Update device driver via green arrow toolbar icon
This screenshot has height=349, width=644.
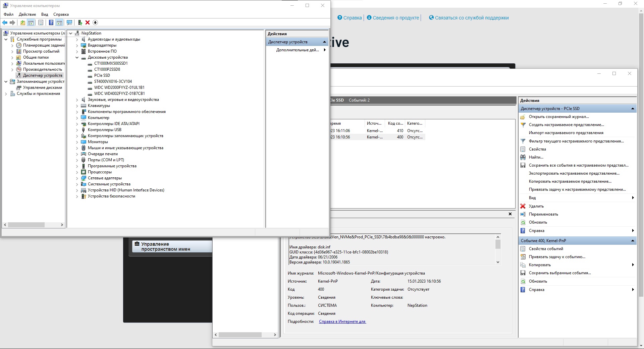(80, 22)
